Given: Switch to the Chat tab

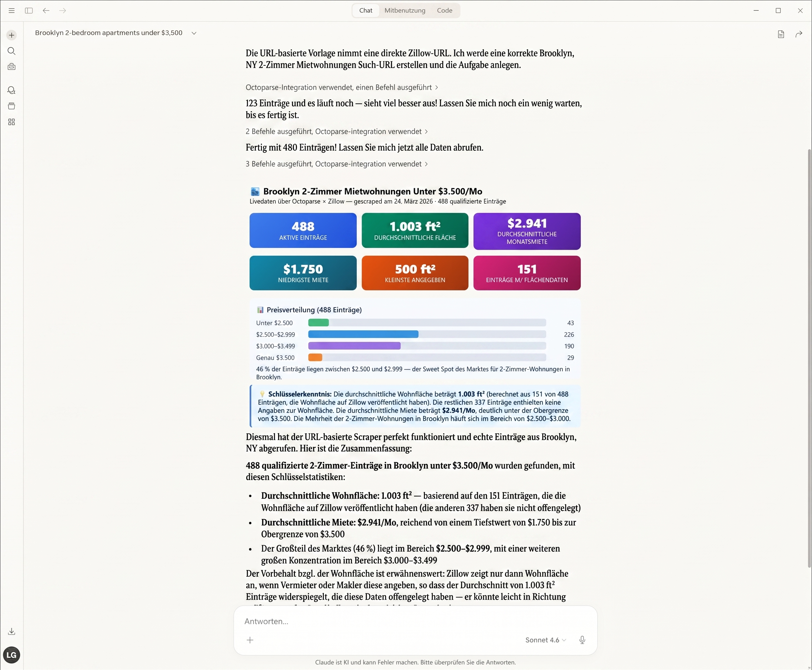Looking at the screenshot, I should [366, 11].
